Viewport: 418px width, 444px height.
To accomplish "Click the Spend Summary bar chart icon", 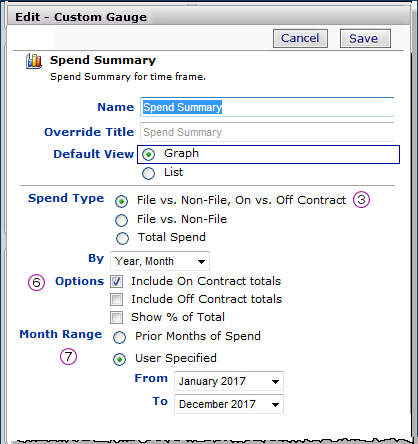I will point(34,61).
